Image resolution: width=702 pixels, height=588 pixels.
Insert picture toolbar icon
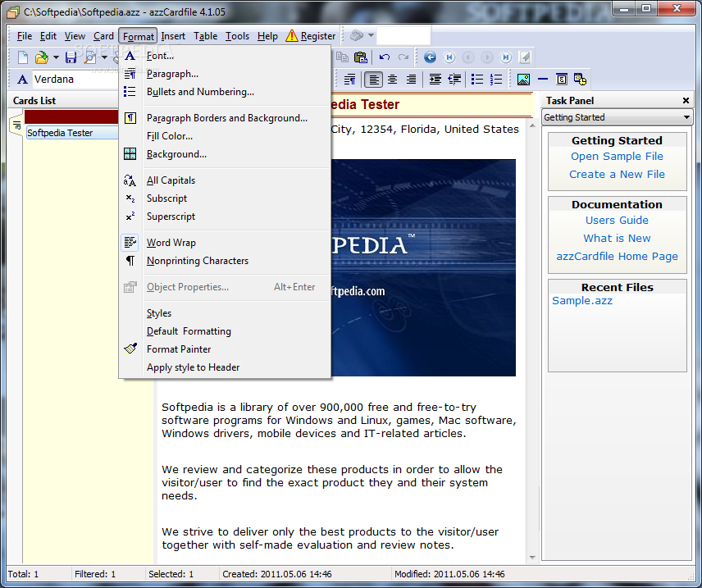tap(523, 80)
